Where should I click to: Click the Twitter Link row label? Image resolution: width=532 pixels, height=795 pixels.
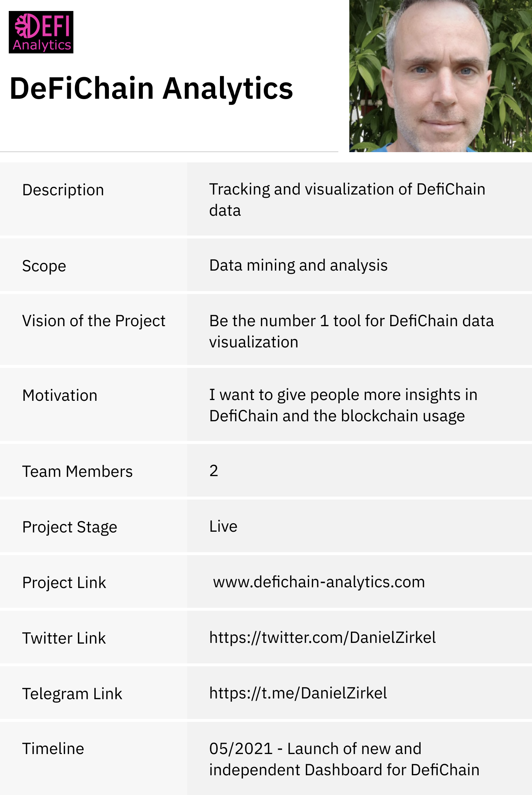tap(64, 638)
